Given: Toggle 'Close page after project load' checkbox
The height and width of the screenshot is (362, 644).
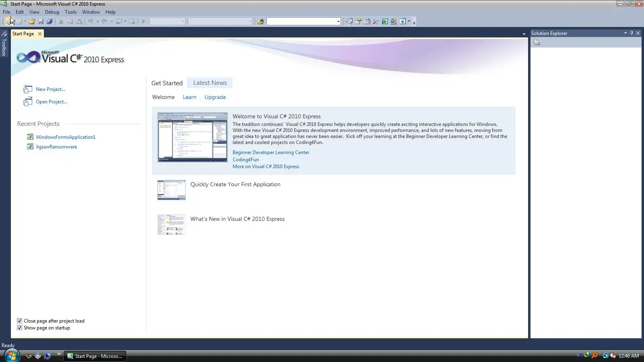Looking at the screenshot, I should tap(19, 321).
